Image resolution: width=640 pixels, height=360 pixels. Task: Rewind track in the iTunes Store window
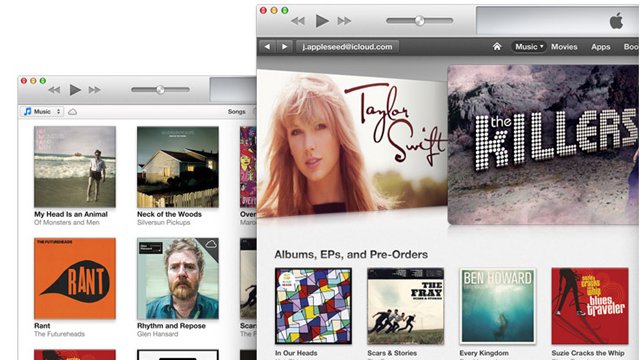pyautogui.click(x=298, y=21)
